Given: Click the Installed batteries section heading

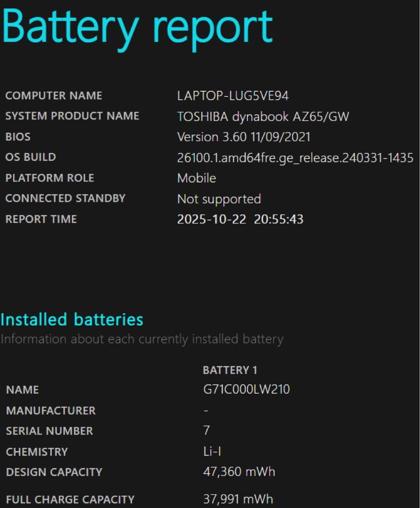Looking at the screenshot, I should pyautogui.click(x=71, y=319).
